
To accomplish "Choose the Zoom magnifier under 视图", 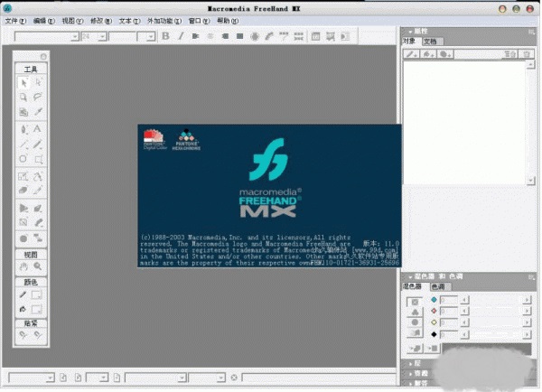I will [38, 267].
